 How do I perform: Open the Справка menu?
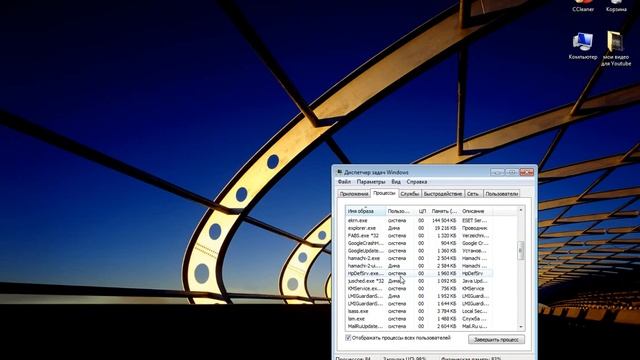[417, 182]
